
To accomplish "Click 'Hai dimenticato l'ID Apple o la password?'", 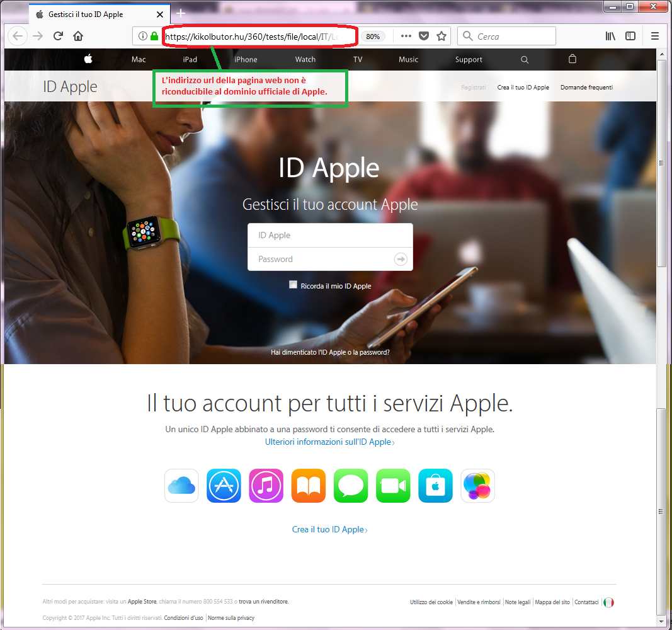I will point(330,352).
